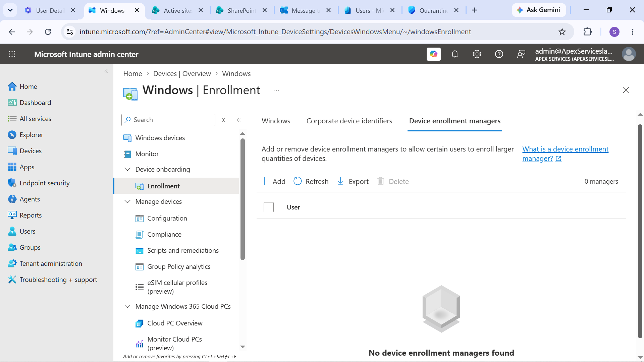The width and height of the screenshot is (644, 362).
Task: Export the enrollment managers list
Action: click(x=353, y=181)
